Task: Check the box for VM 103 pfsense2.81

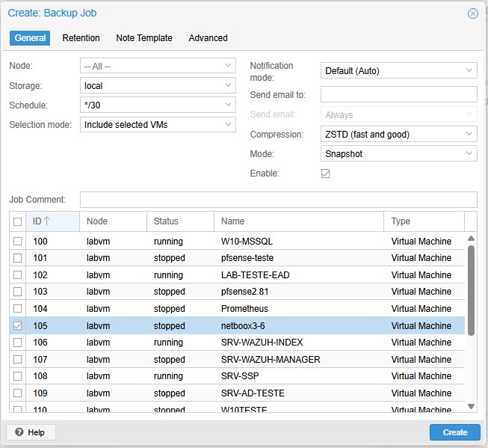Action: point(17,292)
